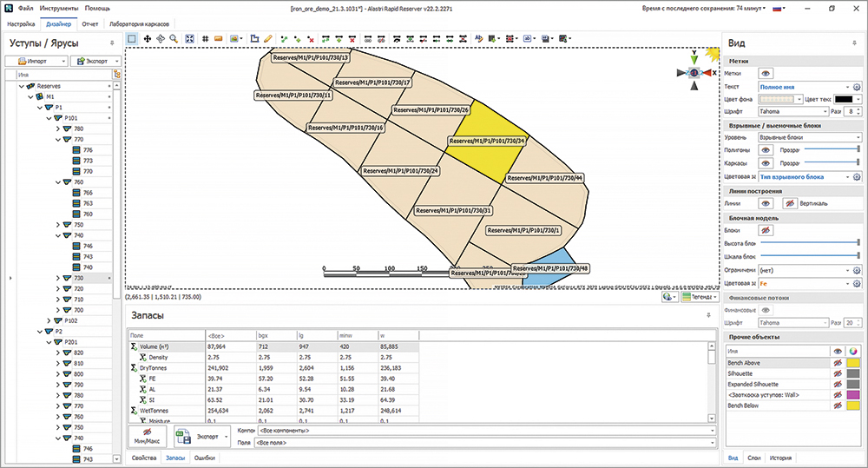Image resolution: width=868 pixels, height=468 pixels.
Task: Open the Импорт dropdown button
Action: (36, 62)
